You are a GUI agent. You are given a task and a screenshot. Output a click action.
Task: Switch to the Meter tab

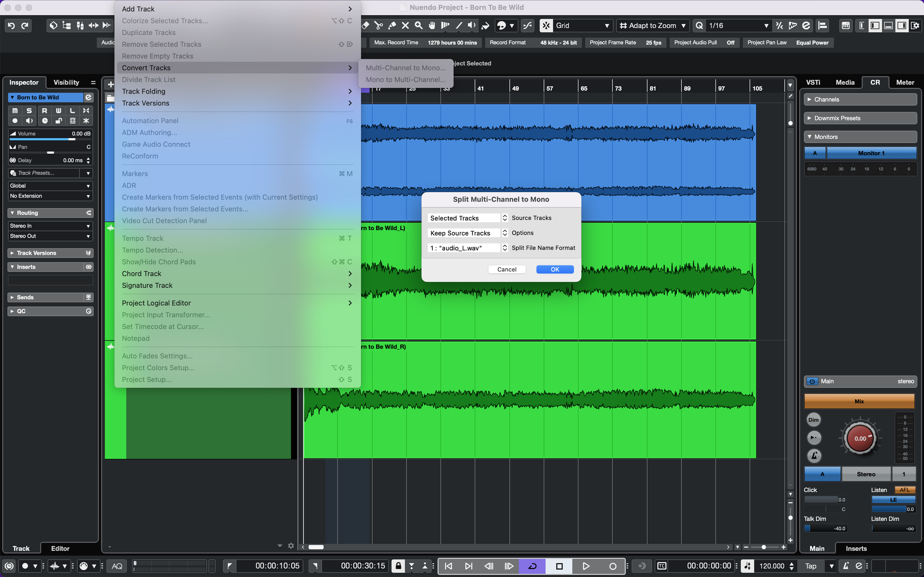(904, 82)
